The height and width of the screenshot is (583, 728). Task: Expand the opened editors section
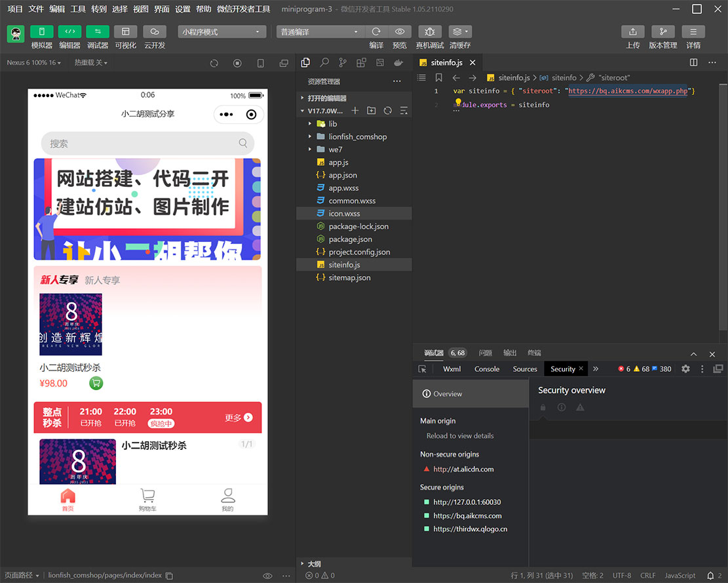coord(354,98)
